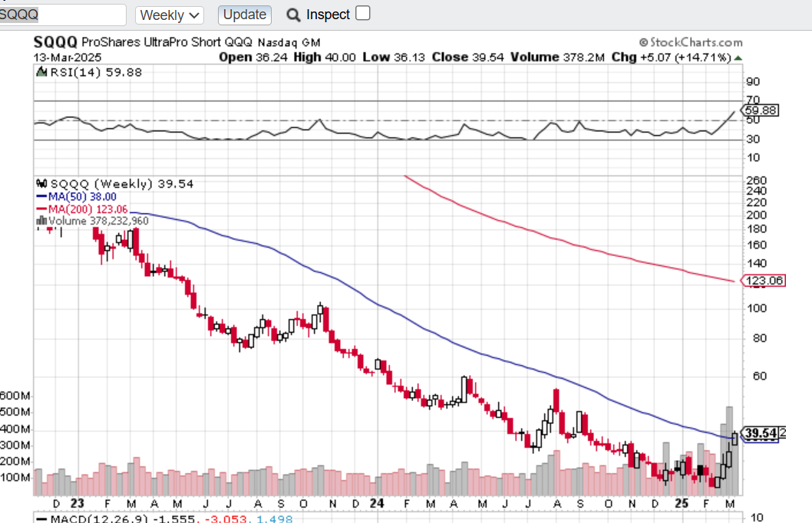This screenshot has width=812, height=523.
Task: Click the Inspect magnifying glass icon
Action: click(x=293, y=15)
